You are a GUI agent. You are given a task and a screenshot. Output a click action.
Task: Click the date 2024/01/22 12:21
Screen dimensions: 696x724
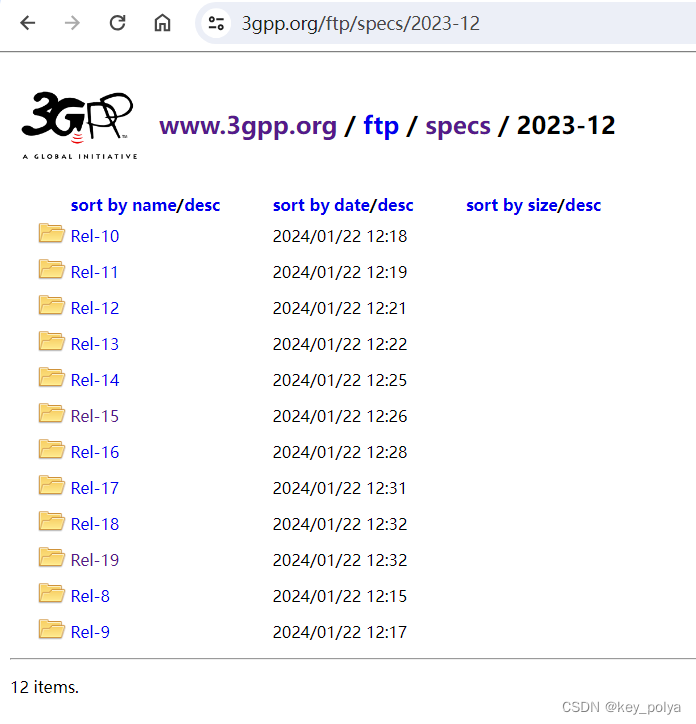340,308
